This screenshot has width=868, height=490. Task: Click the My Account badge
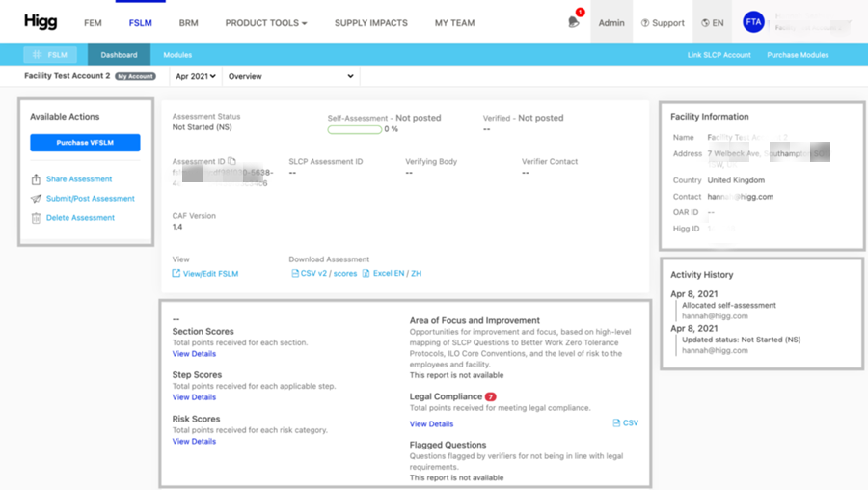(135, 76)
